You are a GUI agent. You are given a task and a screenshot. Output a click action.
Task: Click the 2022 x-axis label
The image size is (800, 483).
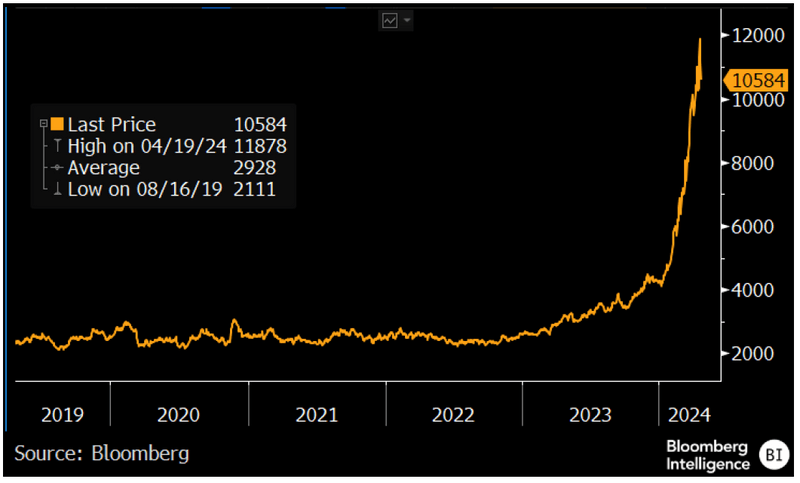tap(453, 415)
